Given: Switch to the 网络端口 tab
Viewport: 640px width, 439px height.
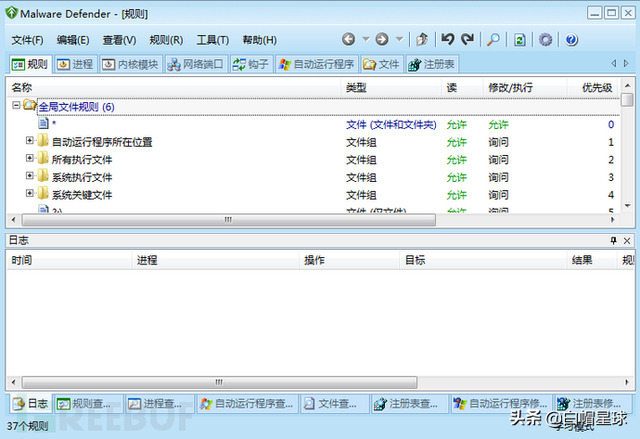Looking at the screenshot, I should [196, 64].
